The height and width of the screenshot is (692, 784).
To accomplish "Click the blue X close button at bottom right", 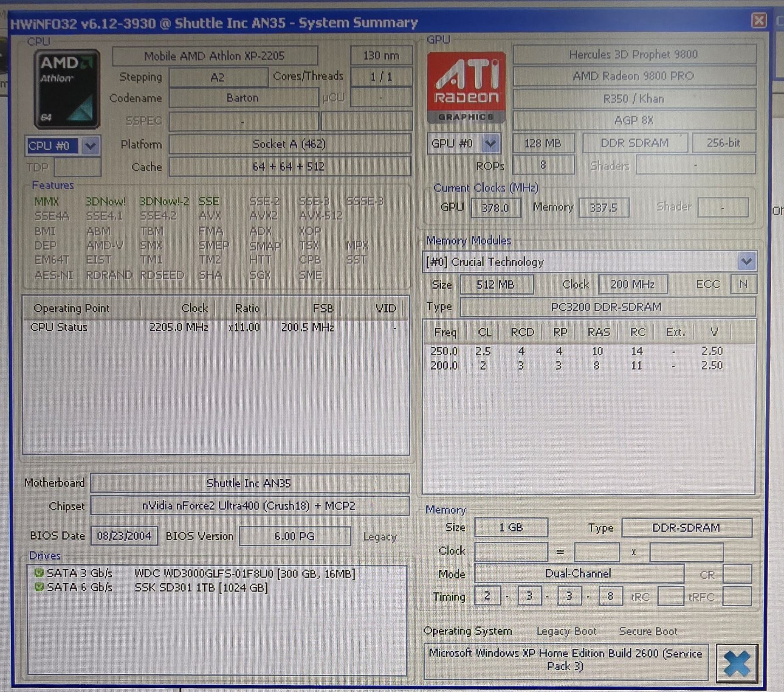I will point(737,663).
